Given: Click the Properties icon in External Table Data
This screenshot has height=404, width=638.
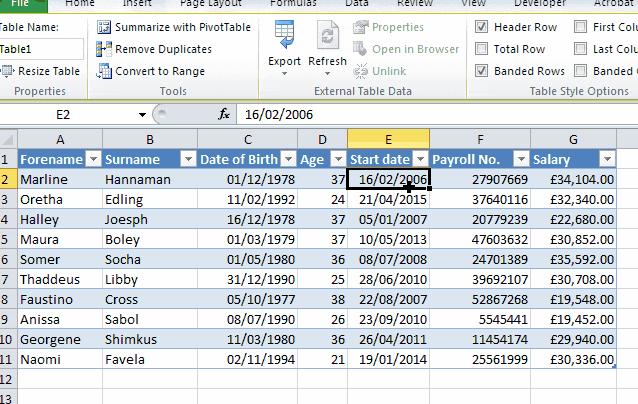Looking at the screenshot, I should pos(361,27).
